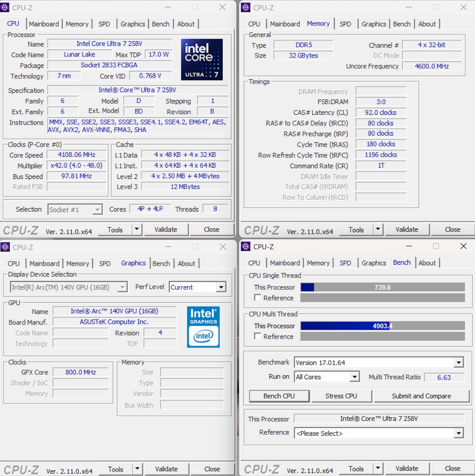Click Multiplier x42.0 value
Viewport: 475px width, 476px height.
click(x=77, y=165)
